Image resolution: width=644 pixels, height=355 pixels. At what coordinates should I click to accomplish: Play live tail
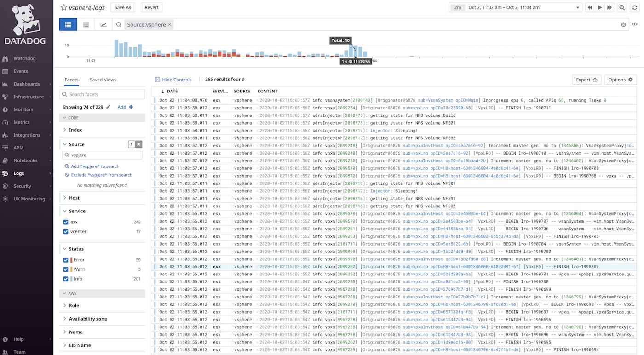600,7
